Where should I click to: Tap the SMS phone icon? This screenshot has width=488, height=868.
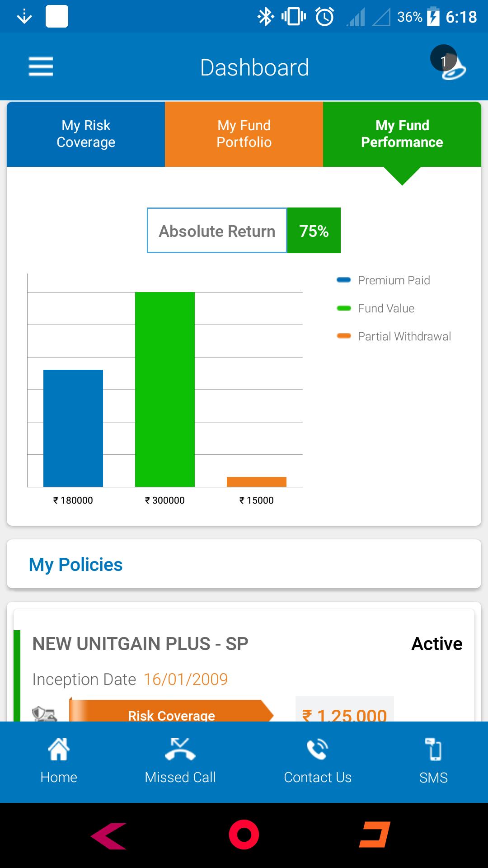[433, 750]
